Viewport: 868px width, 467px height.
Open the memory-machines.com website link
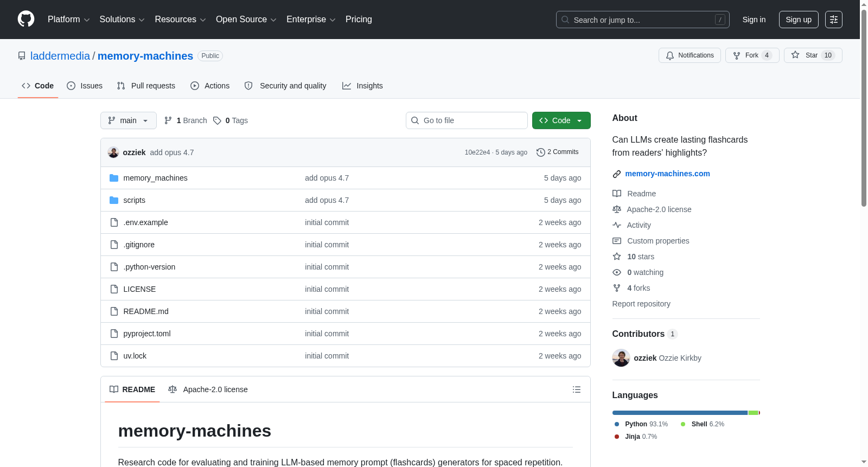[x=667, y=174]
